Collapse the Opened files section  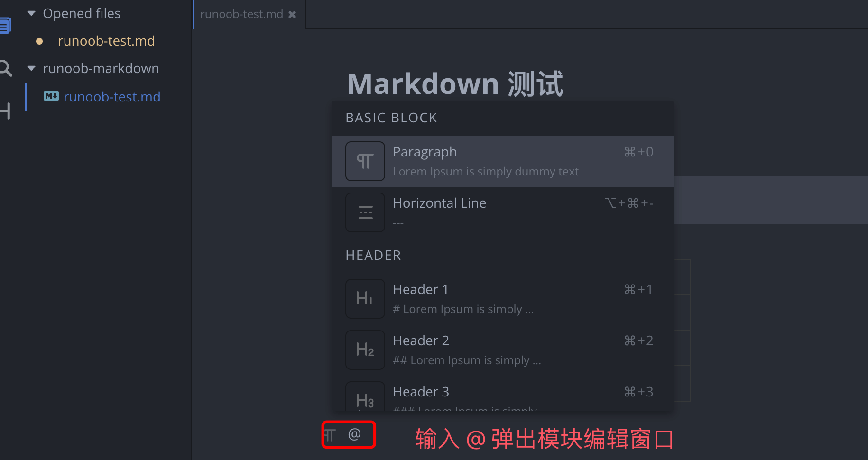pyautogui.click(x=32, y=13)
